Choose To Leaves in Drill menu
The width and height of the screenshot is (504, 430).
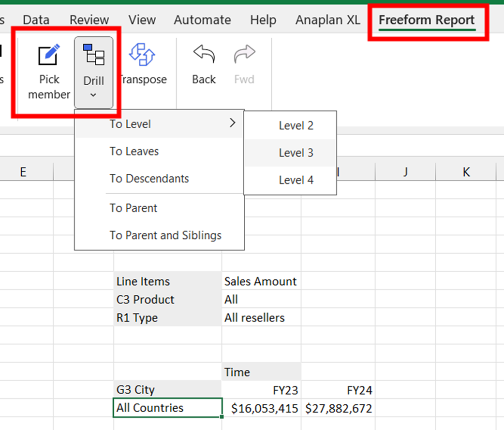pos(134,152)
